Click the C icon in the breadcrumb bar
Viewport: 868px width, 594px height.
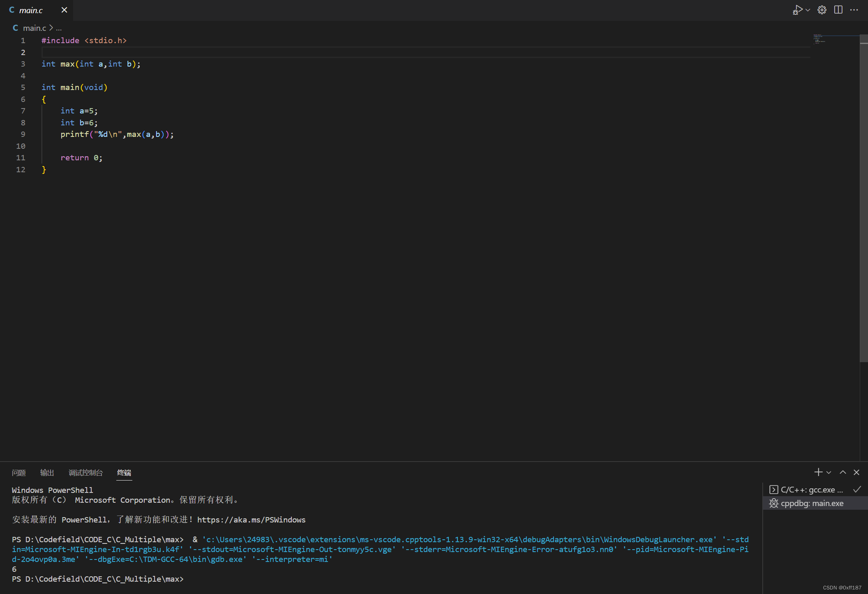[15, 28]
